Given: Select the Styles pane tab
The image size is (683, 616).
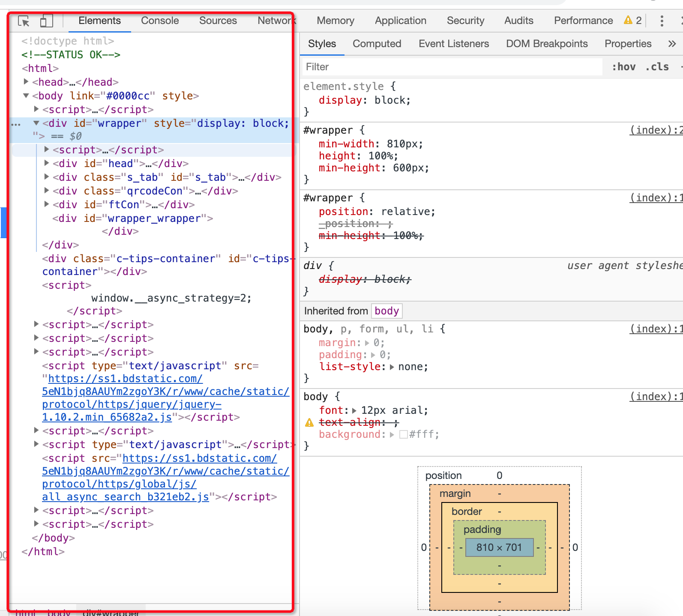Looking at the screenshot, I should [x=322, y=44].
